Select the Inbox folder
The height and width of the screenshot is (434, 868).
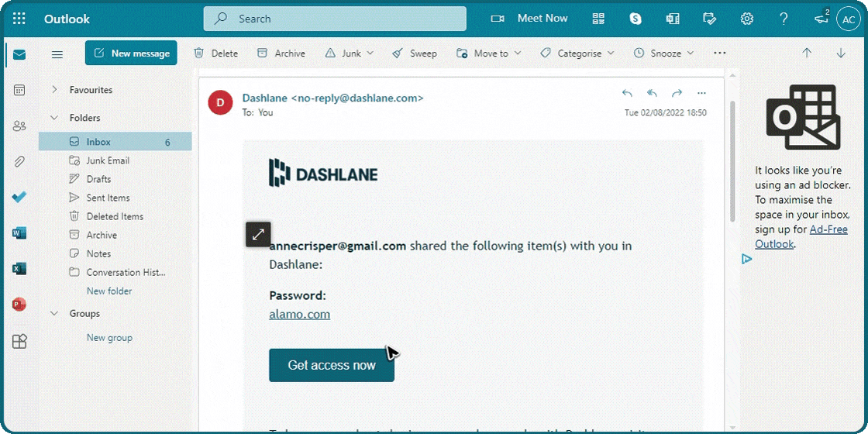click(x=115, y=142)
